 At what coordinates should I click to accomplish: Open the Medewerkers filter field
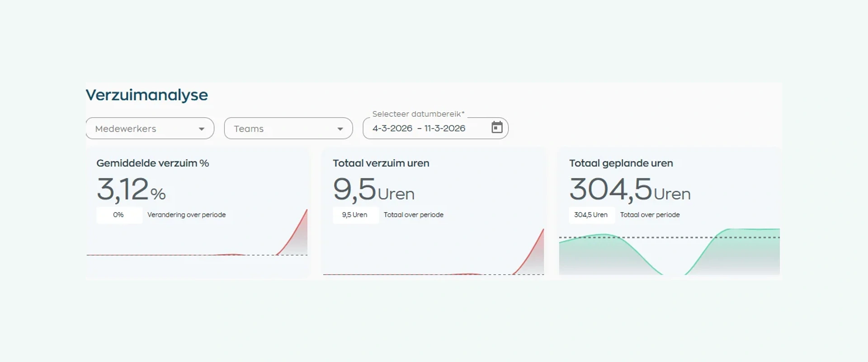pos(150,129)
